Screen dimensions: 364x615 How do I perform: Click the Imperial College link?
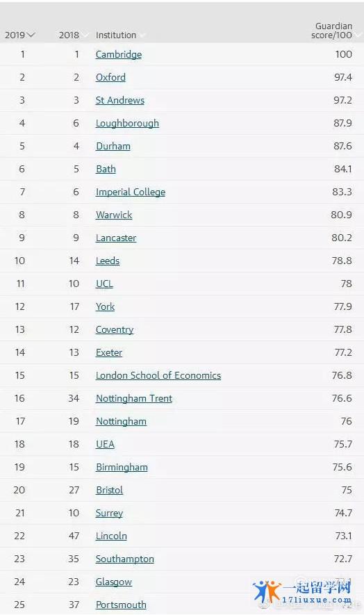click(x=131, y=192)
